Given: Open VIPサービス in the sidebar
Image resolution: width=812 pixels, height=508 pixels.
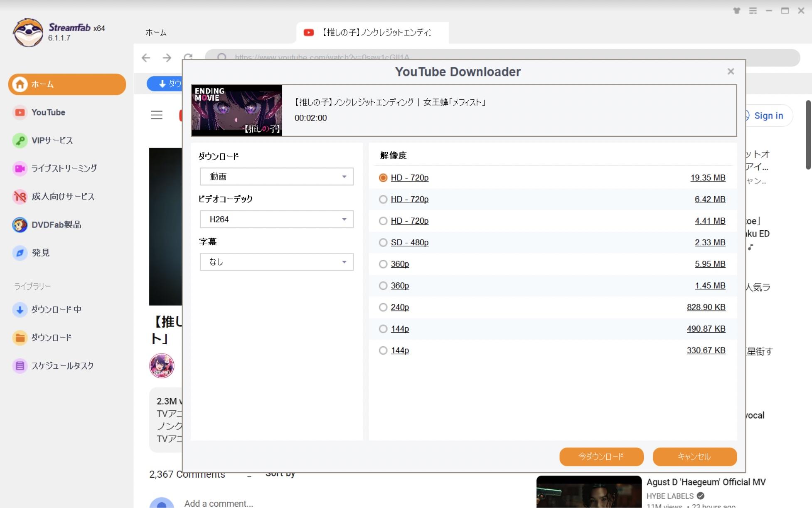Looking at the screenshot, I should click(43, 141).
